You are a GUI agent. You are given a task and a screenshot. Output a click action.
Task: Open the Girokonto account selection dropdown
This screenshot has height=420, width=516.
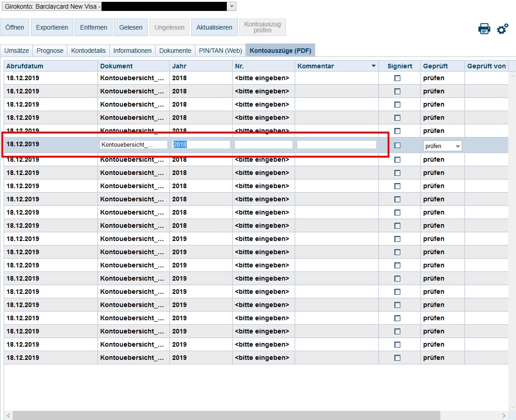pyautogui.click(x=232, y=6)
